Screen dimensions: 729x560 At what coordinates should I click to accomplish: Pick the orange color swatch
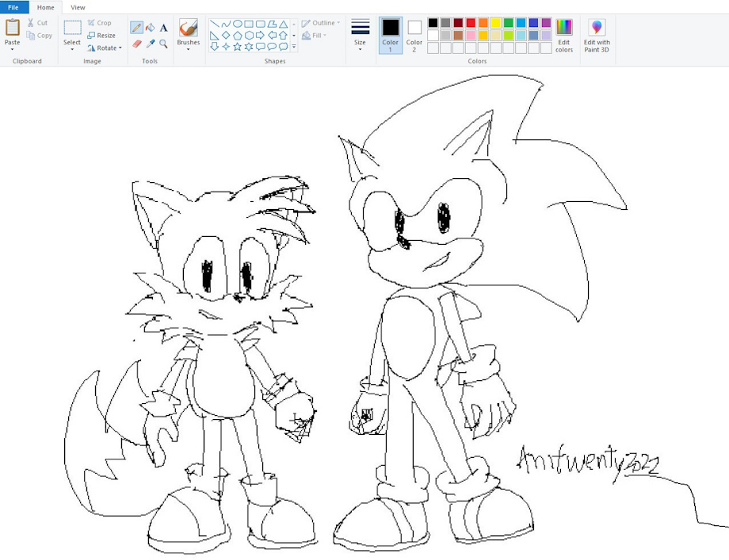point(483,23)
